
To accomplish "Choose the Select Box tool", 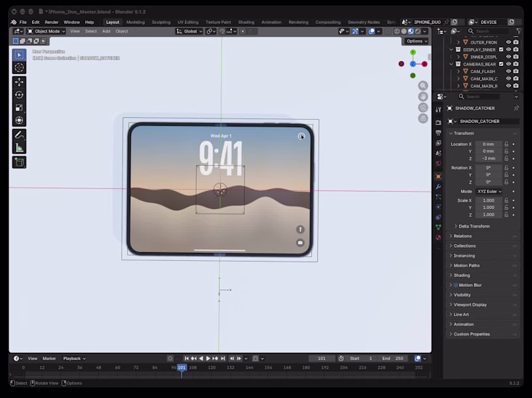I will point(19,55).
